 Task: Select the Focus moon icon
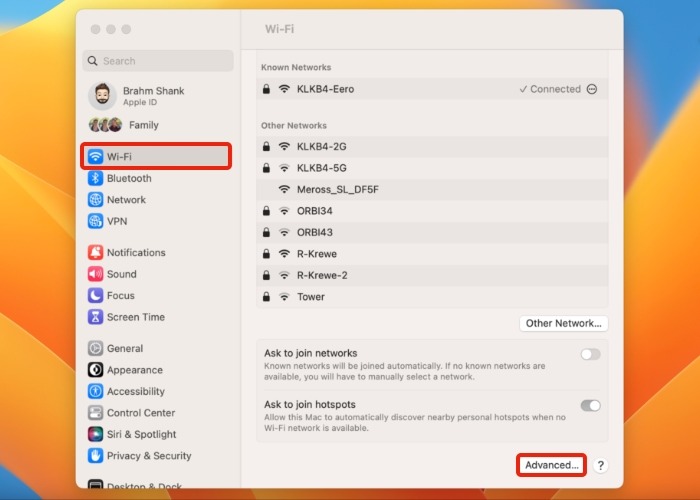(95, 295)
